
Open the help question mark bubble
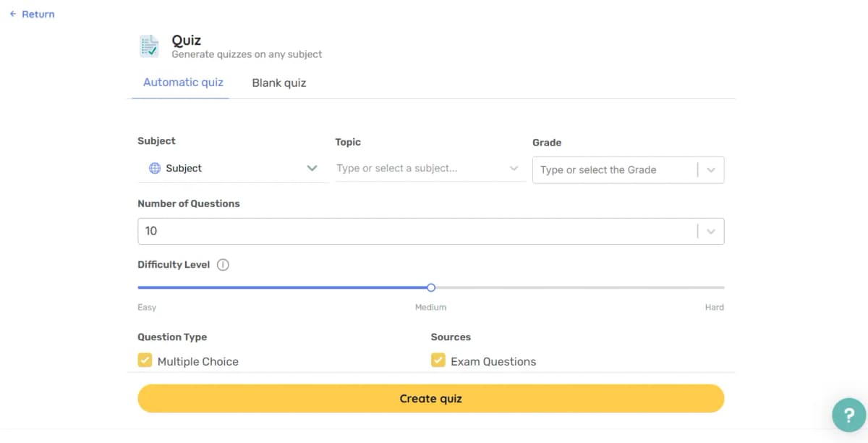click(848, 415)
